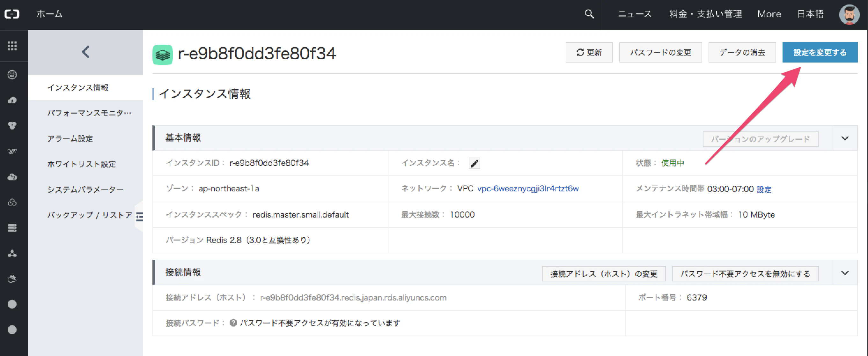Image resolution: width=868 pixels, height=356 pixels.
Task: Open ニュース in top navigation
Action: [x=635, y=14]
